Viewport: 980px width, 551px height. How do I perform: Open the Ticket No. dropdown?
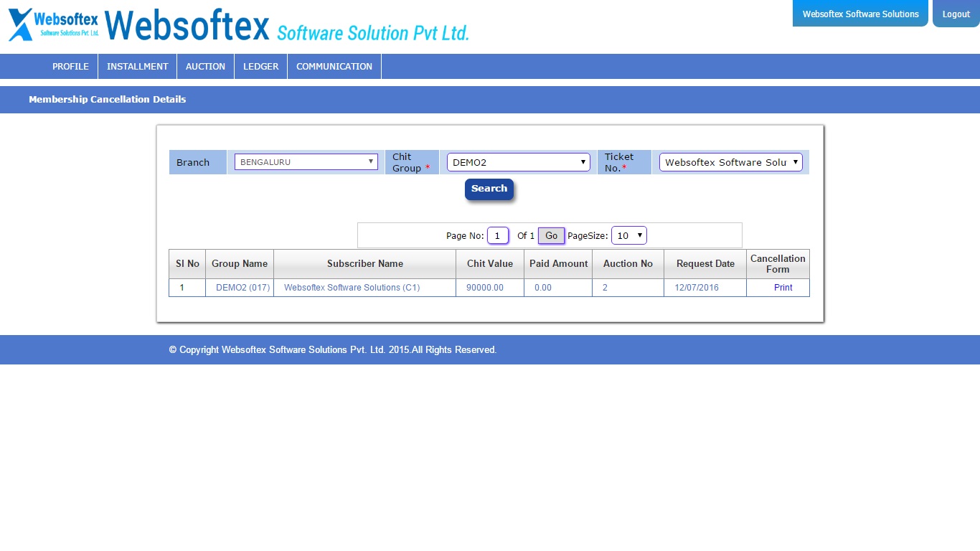[x=731, y=162]
